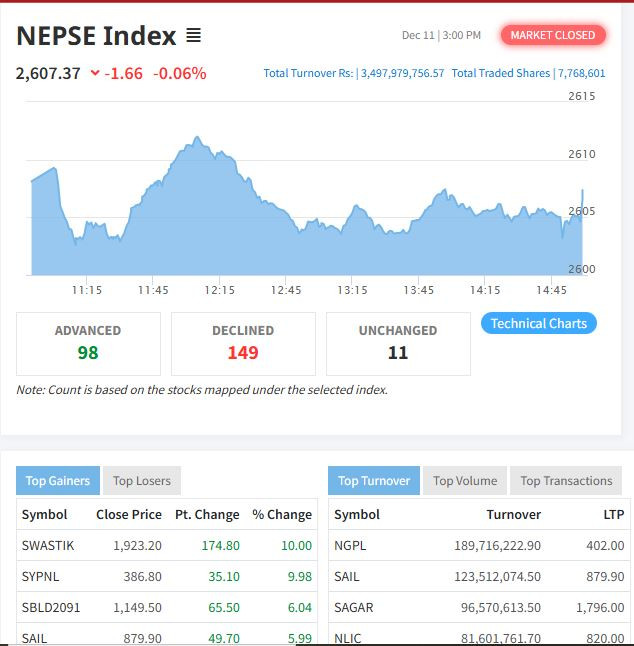
Task: Open the SWASTIK stock symbol link
Action: (47, 545)
